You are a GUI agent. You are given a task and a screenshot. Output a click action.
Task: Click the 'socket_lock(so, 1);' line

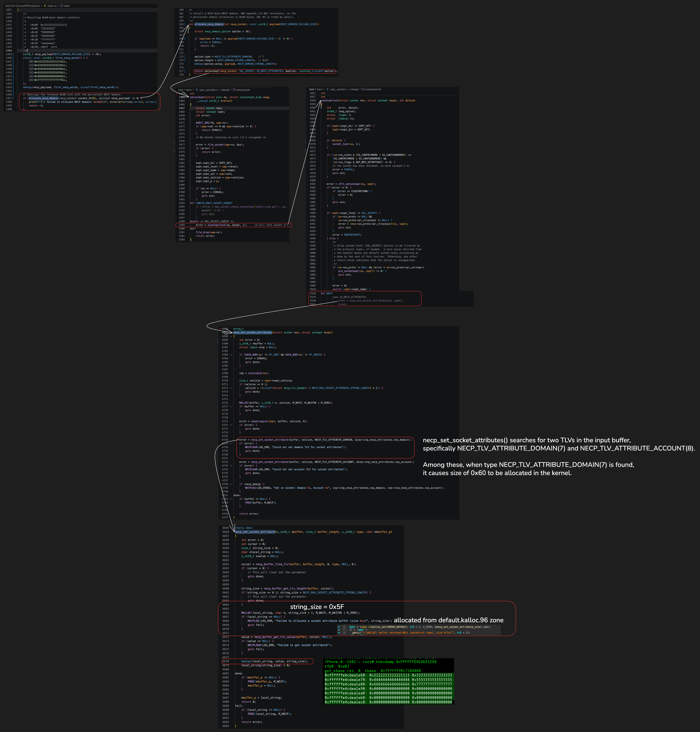coord(346,144)
